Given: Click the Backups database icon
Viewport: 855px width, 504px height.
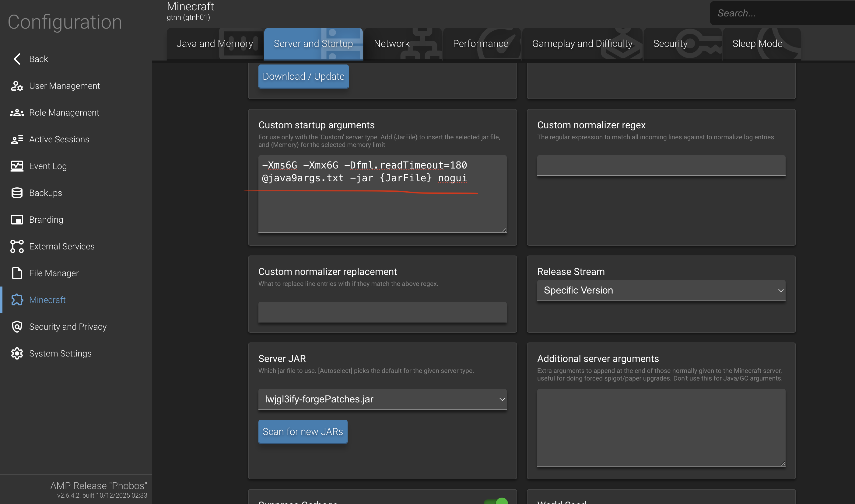Looking at the screenshot, I should (x=17, y=193).
